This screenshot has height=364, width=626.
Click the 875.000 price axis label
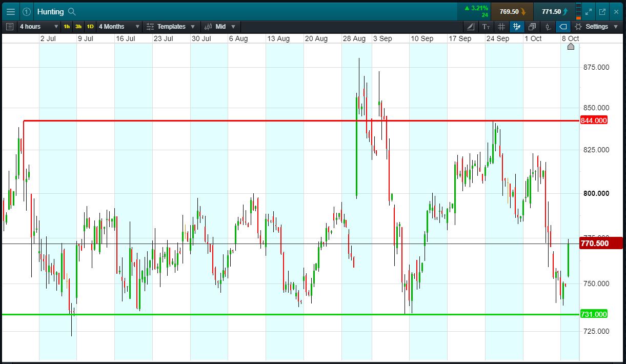coord(596,67)
